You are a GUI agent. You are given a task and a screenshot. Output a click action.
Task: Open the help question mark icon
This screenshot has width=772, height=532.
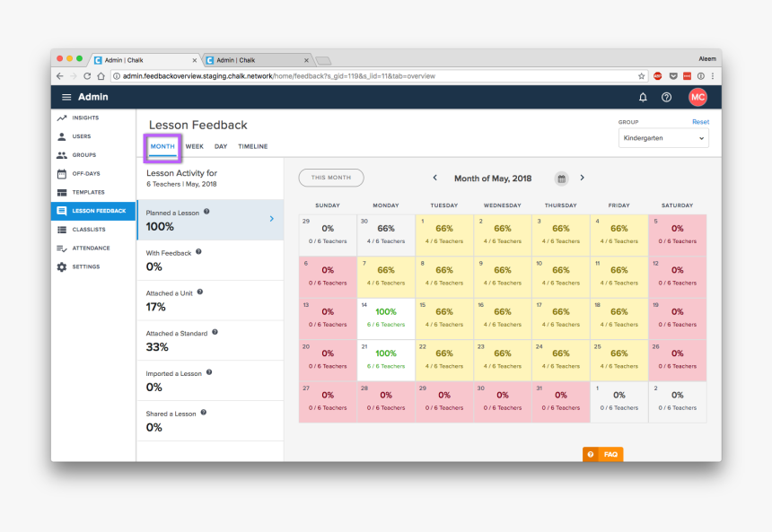666,97
